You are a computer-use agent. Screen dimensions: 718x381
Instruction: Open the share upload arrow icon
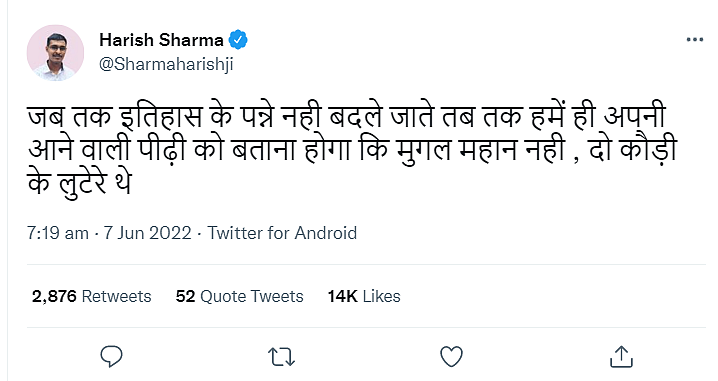click(x=621, y=356)
